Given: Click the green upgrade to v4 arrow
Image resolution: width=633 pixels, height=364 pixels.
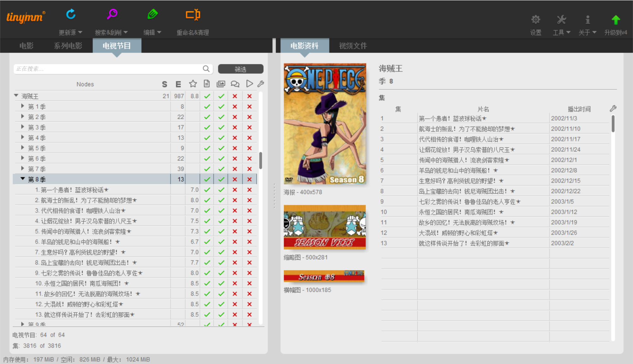Looking at the screenshot, I should [x=615, y=20].
